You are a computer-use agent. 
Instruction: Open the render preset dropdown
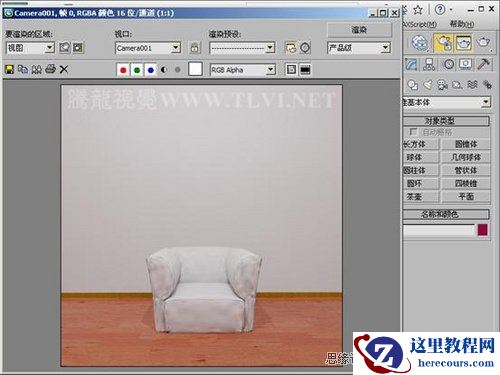tap(242, 48)
